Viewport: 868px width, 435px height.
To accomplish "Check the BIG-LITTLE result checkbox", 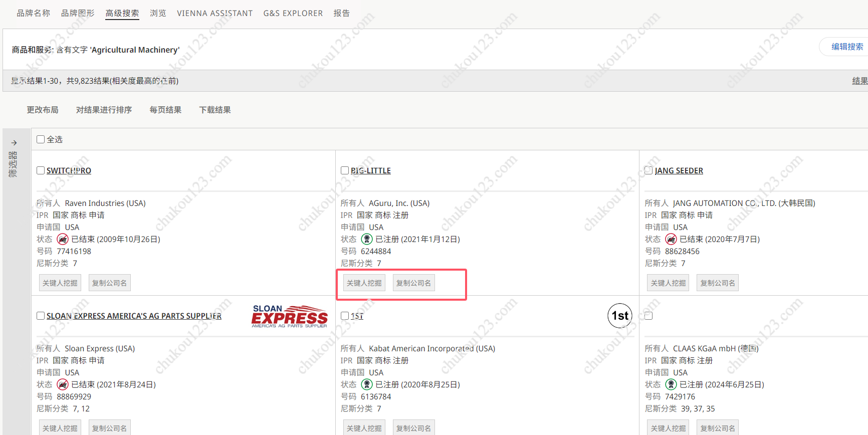I will click(x=345, y=170).
